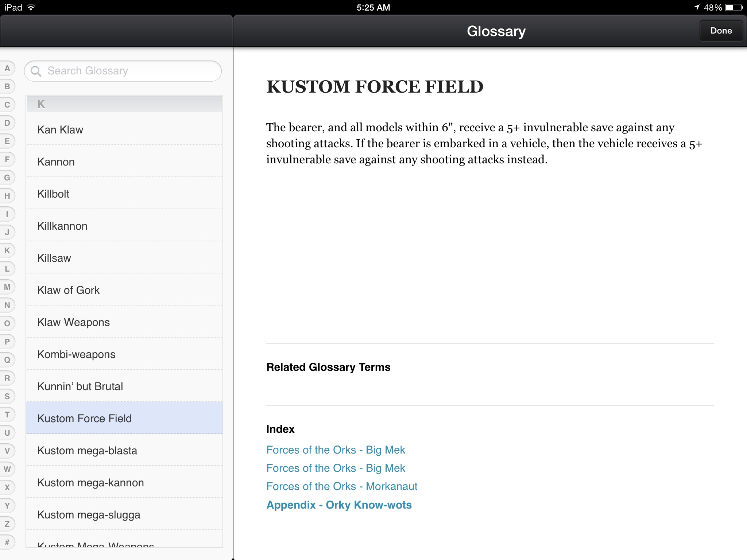Screen dimensions: 747x560
Task: Tap the Done button
Action: 721,31
